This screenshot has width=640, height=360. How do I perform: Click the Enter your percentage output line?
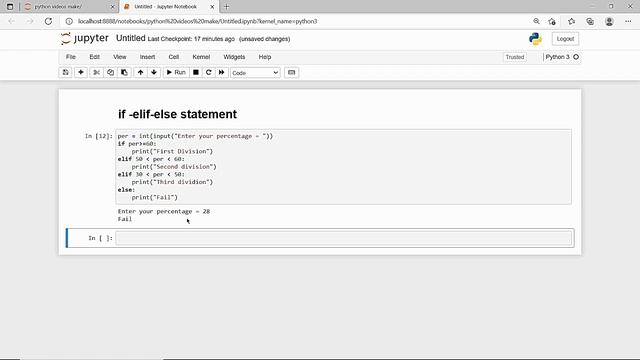(x=164, y=211)
